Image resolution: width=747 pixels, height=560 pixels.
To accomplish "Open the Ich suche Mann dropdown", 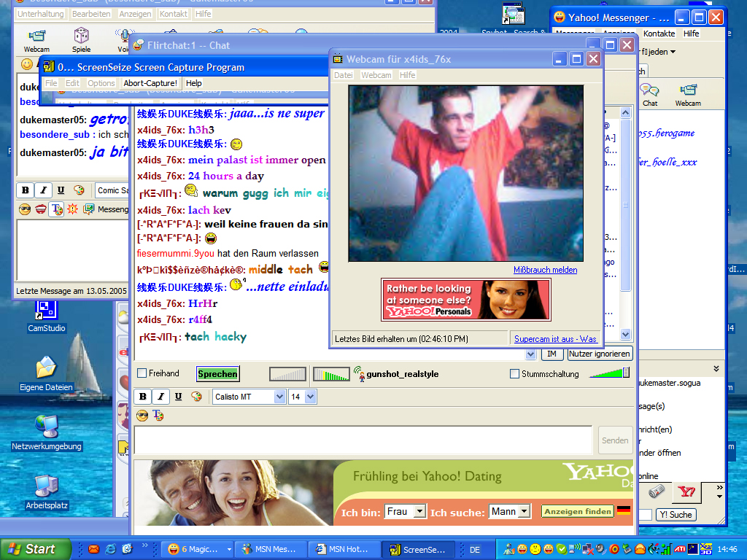I will coord(524,511).
